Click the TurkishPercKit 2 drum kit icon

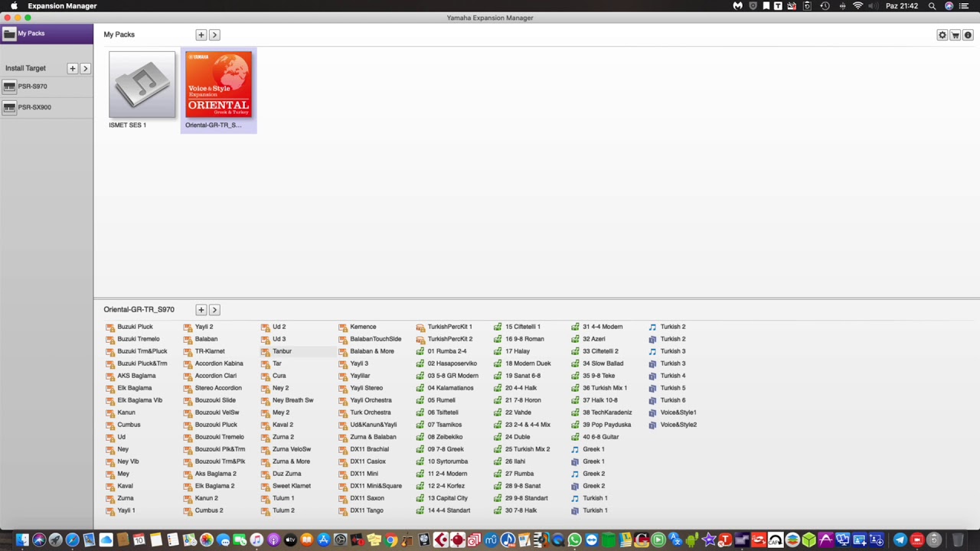(420, 339)
